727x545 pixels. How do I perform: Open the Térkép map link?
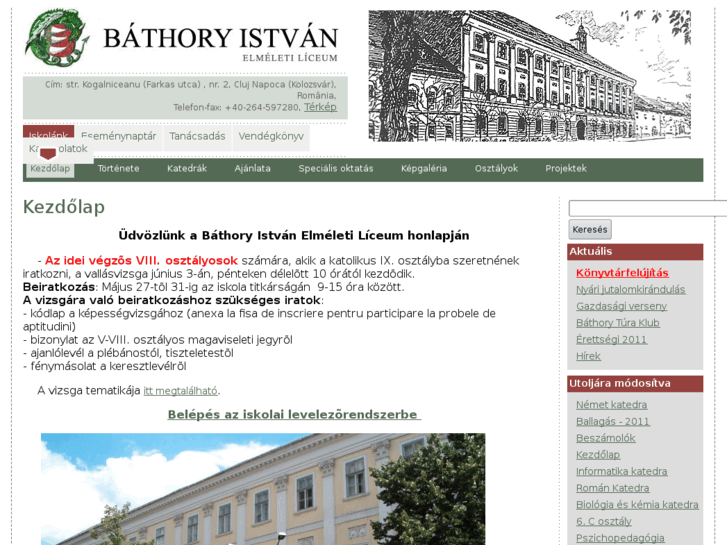(x=320, y=107)
